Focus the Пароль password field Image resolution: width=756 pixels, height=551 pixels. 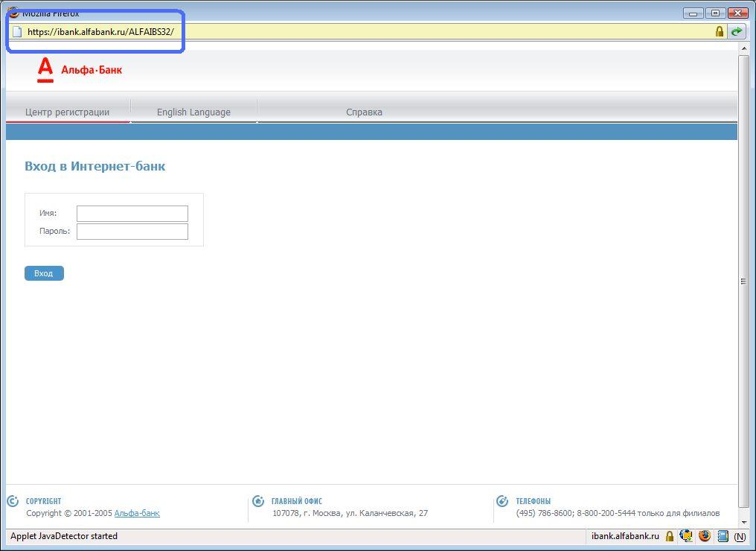click(132, 231)
